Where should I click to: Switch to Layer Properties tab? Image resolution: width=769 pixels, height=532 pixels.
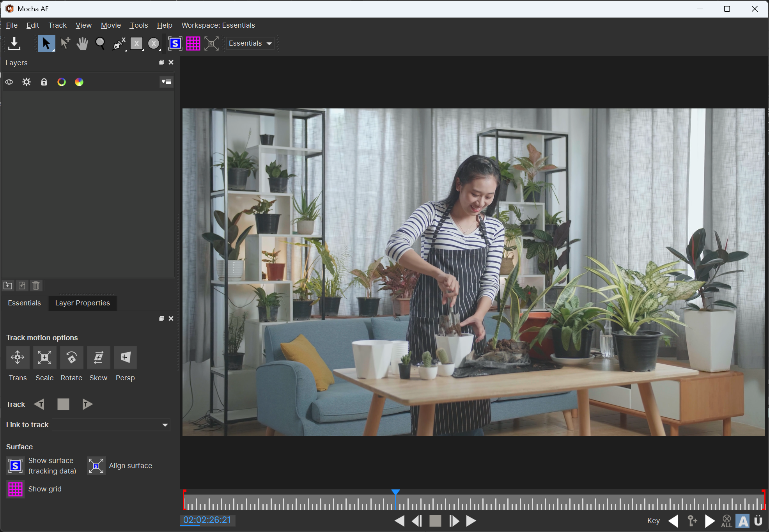(82, 303)
